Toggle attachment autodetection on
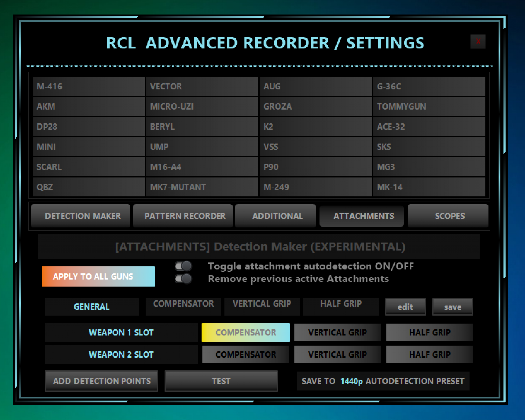This screenshot has height=420, width=525. coord(183,266)
